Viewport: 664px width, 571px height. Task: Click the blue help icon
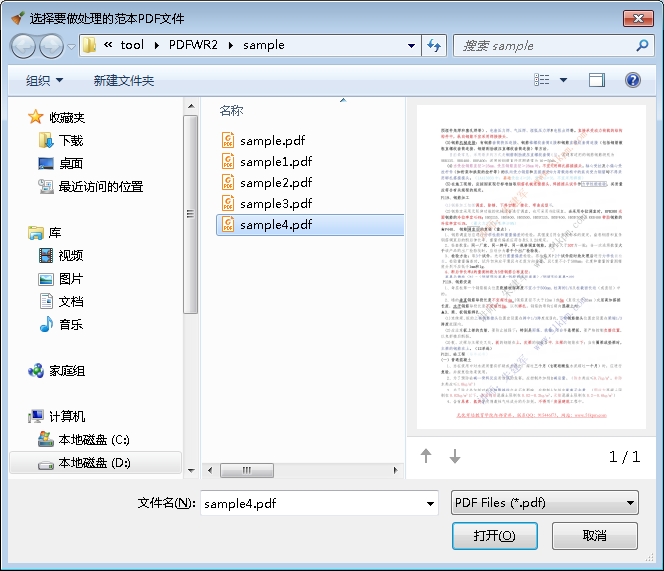633,80
